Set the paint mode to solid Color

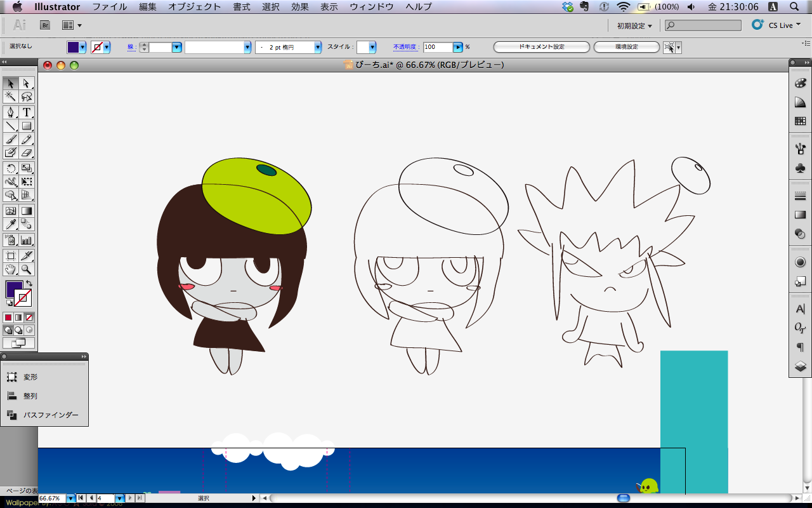coord(8,317)
